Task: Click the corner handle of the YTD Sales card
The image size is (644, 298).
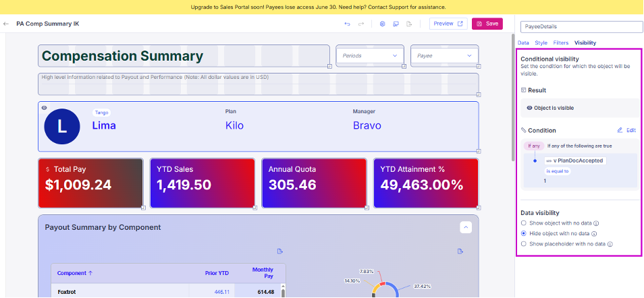Action: tap(254, 208)
